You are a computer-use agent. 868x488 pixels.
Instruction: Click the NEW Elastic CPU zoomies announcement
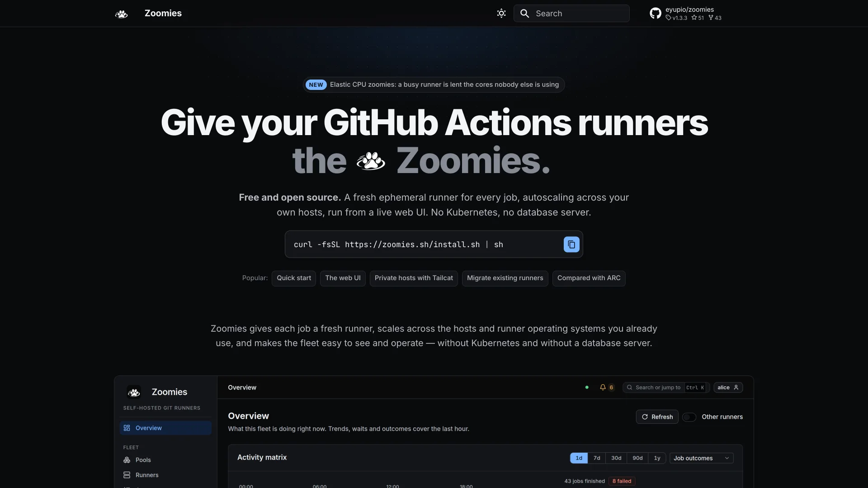434,84
